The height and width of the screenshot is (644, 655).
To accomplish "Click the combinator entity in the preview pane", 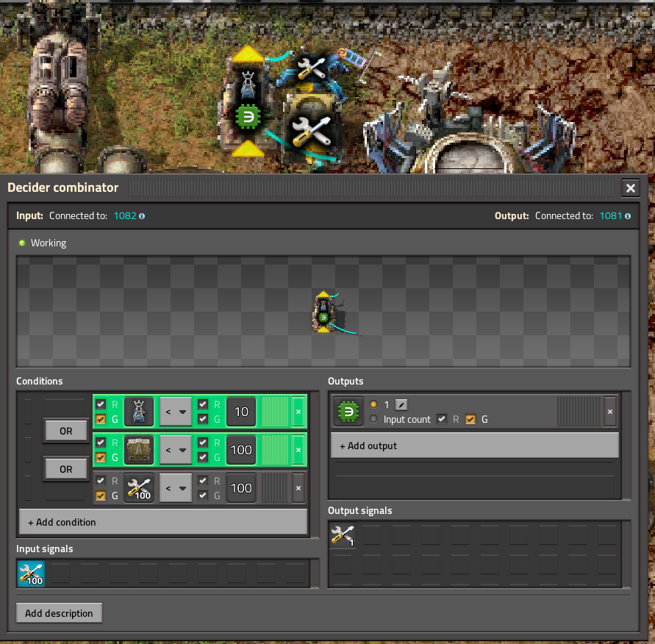I will tap(323, 312).
